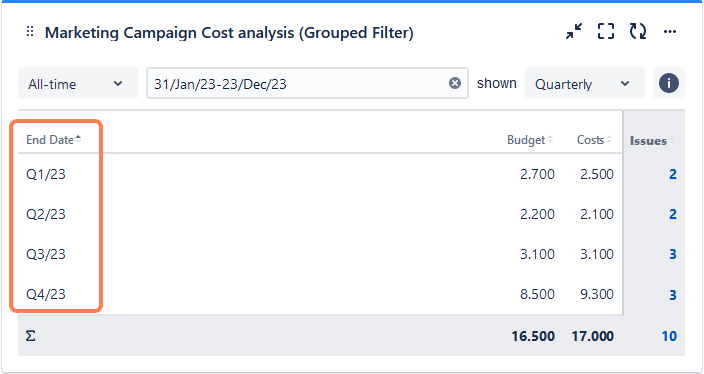Click Budget value 8.500
This screenshot has width=704, height=374.
(x=537, y=294)
